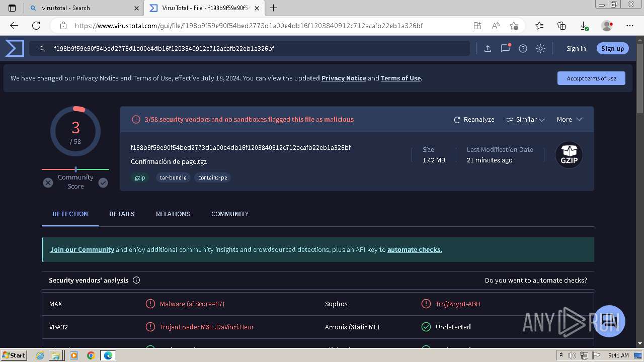Open the help question mark icon
Image resolution: width=644 pixels, height=362 pixels.
coord(523,48)
